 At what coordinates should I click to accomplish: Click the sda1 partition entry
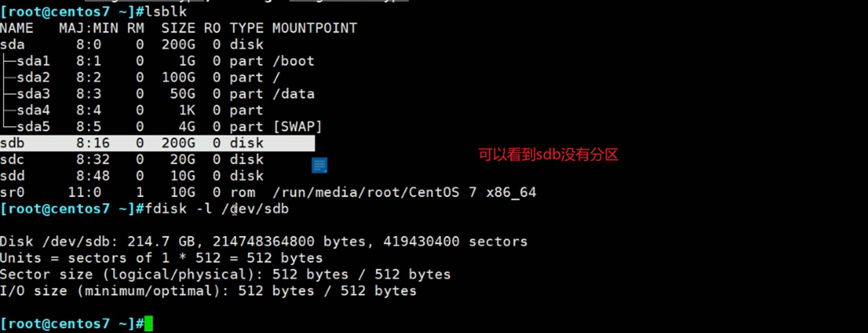pyautogui.click(x=33, y=61)
